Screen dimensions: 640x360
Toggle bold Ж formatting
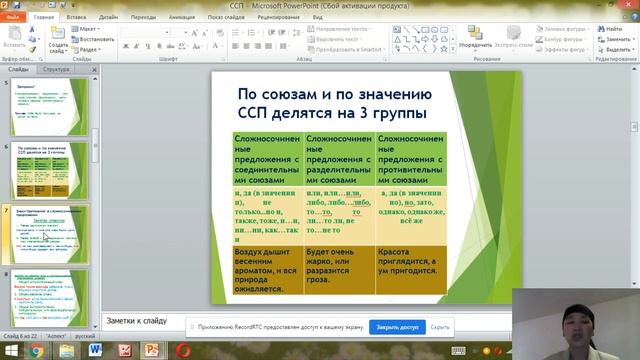coord(126,46)
